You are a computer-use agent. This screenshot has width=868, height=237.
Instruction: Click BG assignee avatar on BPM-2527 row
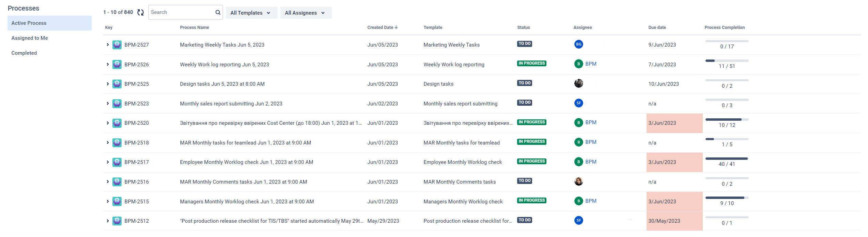coord(578,44)
